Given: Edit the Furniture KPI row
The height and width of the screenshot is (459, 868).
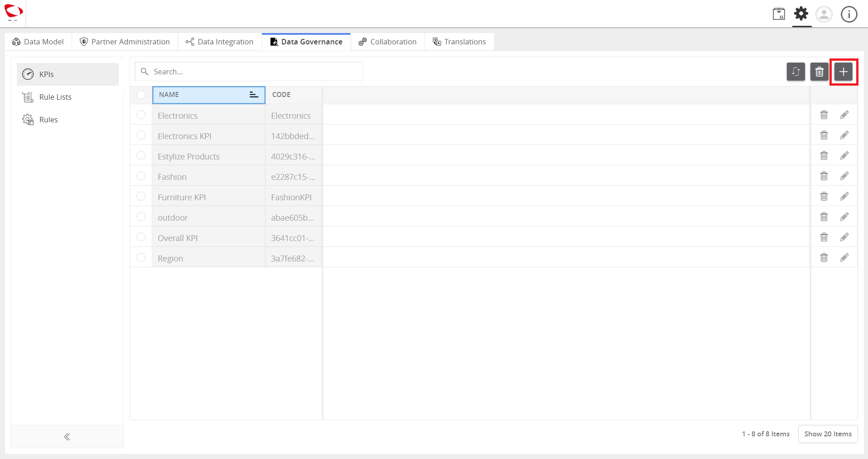Looking at the screenshot, I should pyautogui.click(x=844, y=196).
